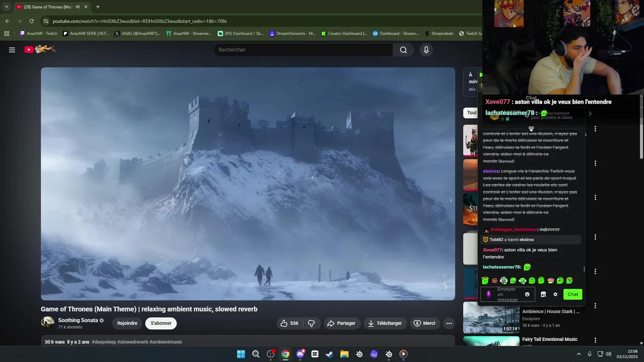Open the chat store icon

coord(543,294)
